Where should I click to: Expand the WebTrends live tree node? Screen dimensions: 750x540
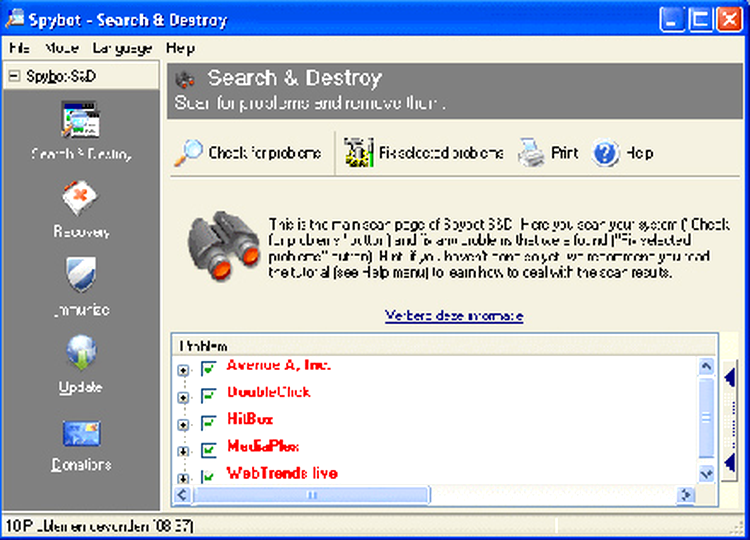183,478
